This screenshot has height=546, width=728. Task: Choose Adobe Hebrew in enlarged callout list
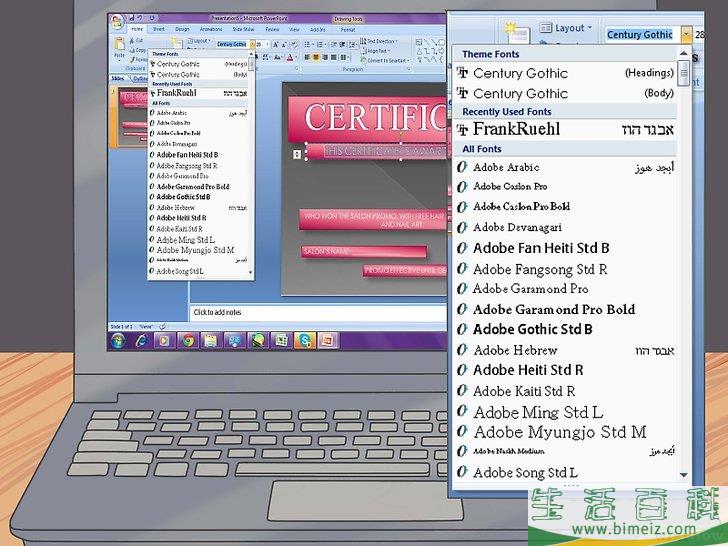565,350
